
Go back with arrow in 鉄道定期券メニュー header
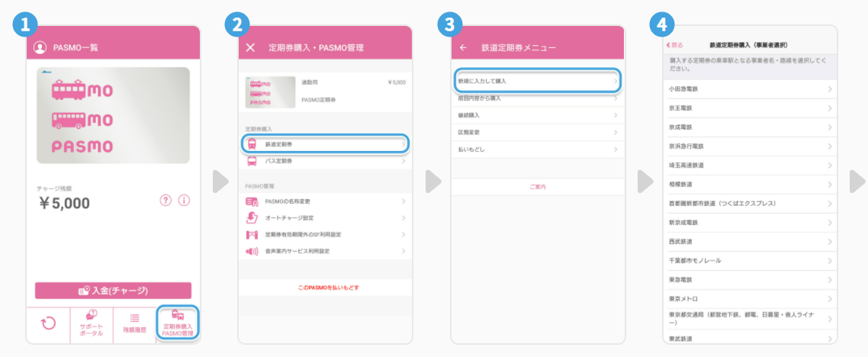click(x=463, y=47)
